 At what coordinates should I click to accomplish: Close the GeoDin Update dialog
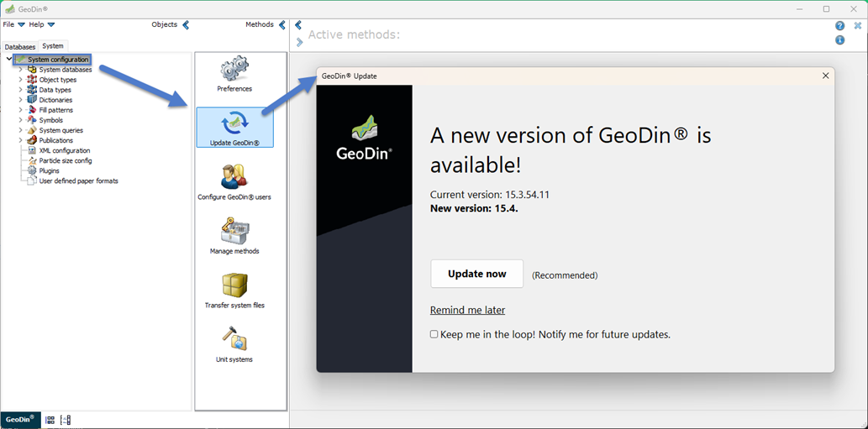point(825,76)
